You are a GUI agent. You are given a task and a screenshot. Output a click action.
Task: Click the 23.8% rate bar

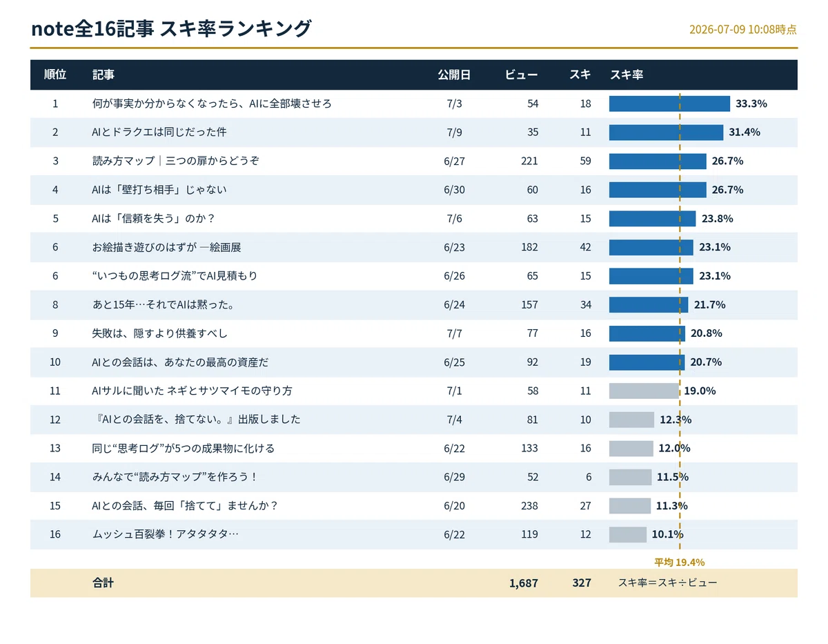pos(652,219)
